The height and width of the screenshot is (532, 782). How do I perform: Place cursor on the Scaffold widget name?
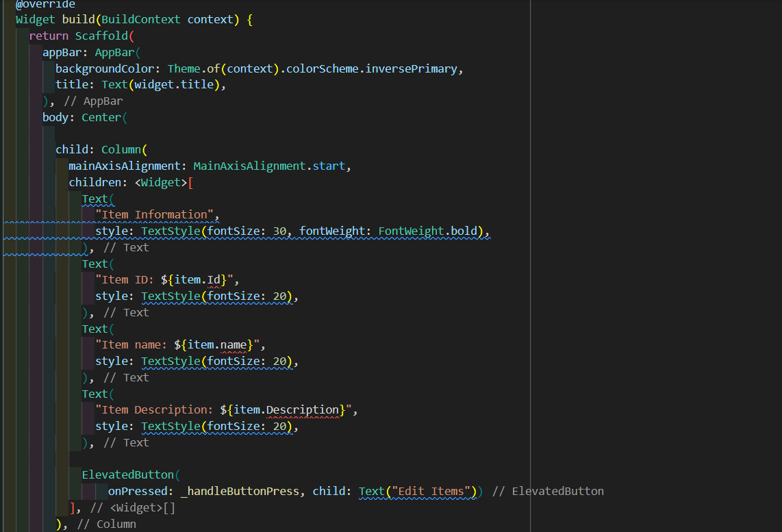coord(102,35)
